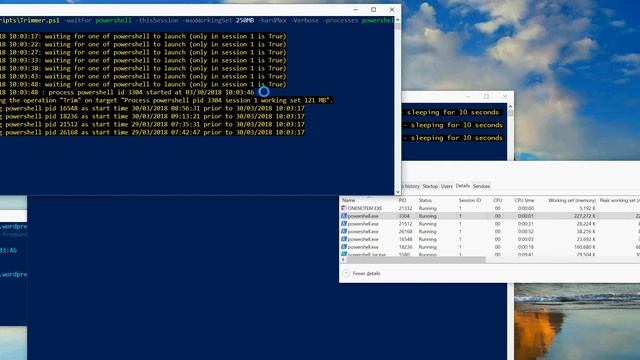This screenshot has height=360, width=640.
Task: Select powershell.exe row with PID 18236
Action: tap(489, 247)
